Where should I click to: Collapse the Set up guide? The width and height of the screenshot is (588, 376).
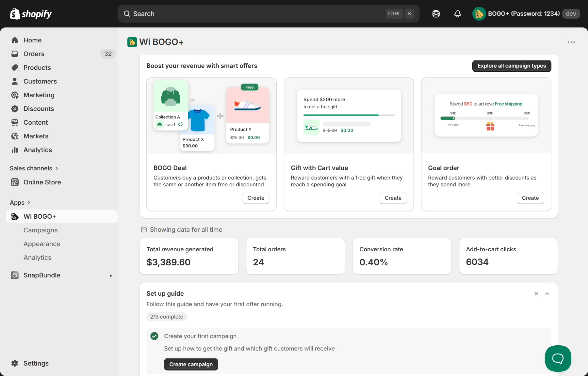click(x=547, y=294)
